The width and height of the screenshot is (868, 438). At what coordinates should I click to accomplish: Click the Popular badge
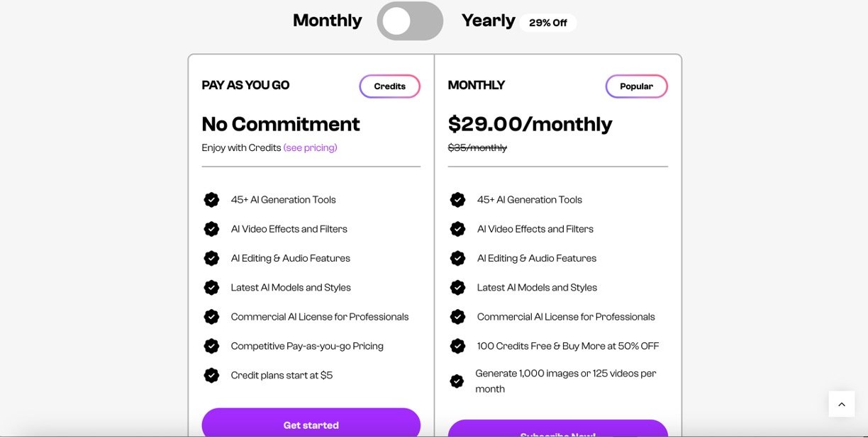pos(636,86)
